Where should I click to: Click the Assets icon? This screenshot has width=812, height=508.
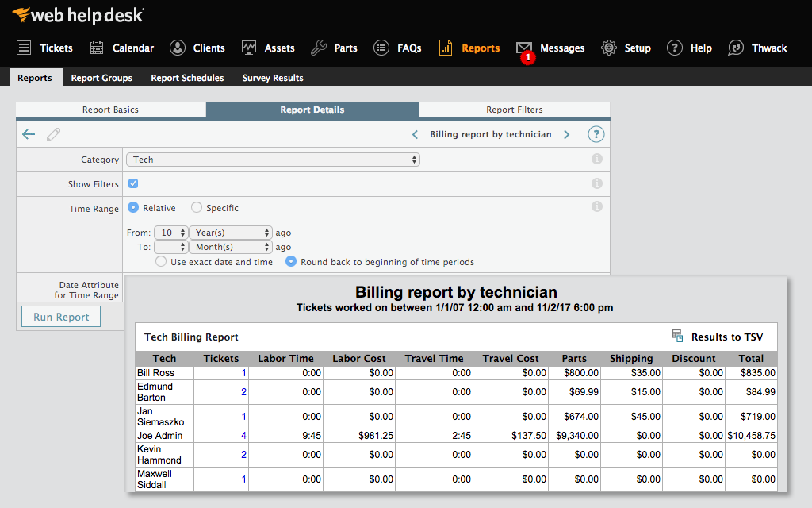(249, 48)
